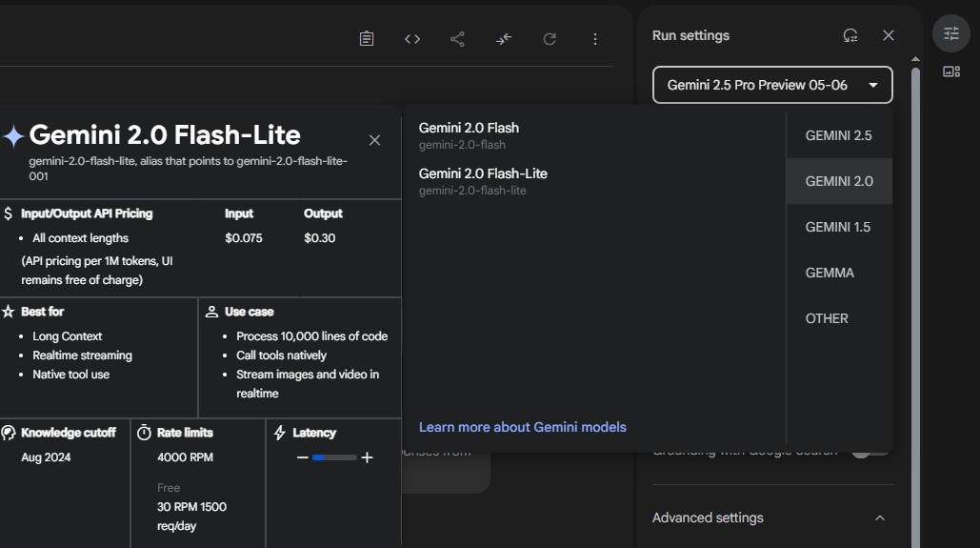Image resolution: width=980 pixels, height=548 pixels.
Task: Click the Aug 2024 knowledge cutoff value
Action: click(46, 457)
